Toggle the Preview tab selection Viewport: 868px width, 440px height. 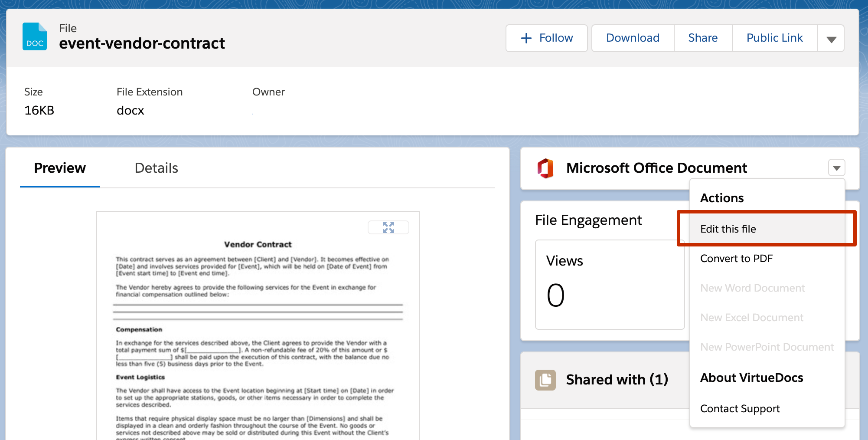point(60,168)
